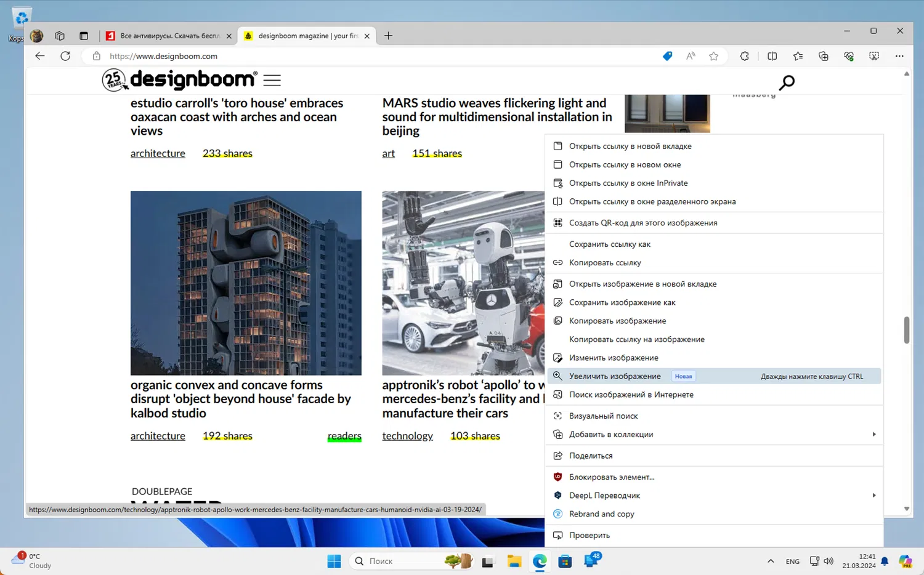Choose 'Сохранить изображение как'
The width and height of the screenshot is (924, 575).
tap(715, 303)
